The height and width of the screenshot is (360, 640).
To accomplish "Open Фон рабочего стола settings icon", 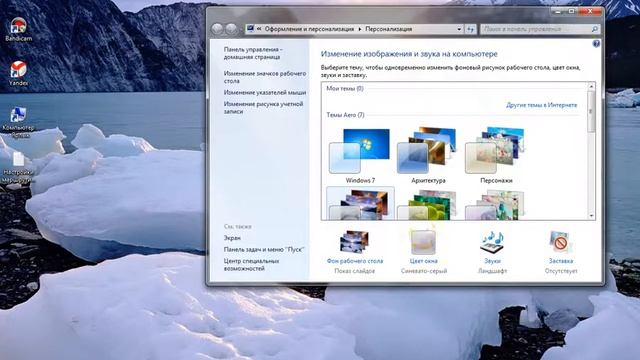I will [355, 242].
